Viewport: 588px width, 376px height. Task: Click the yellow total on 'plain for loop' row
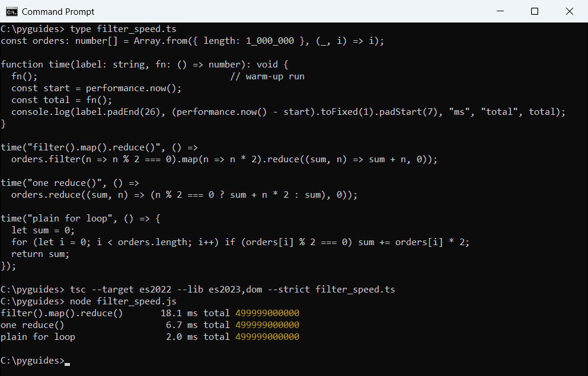[267, 337]
